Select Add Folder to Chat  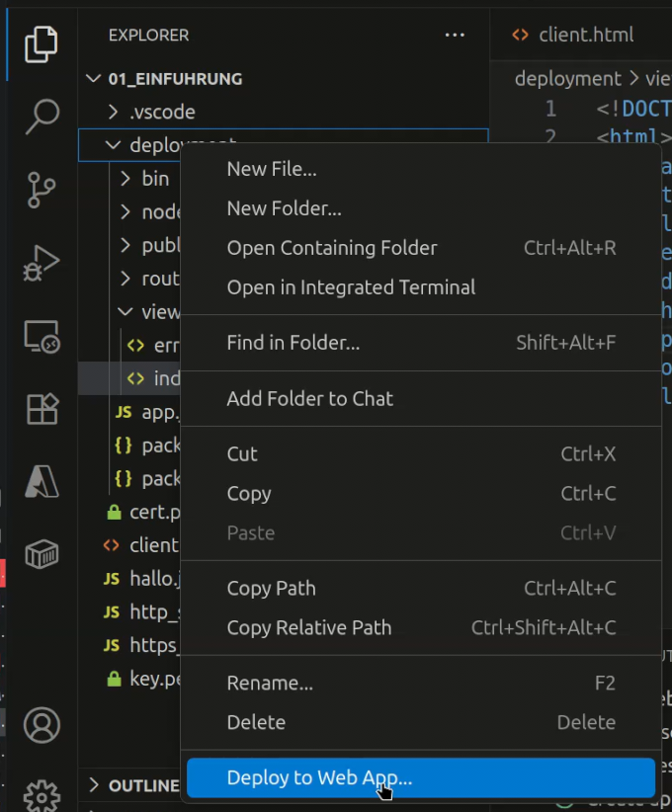point(309,399)
